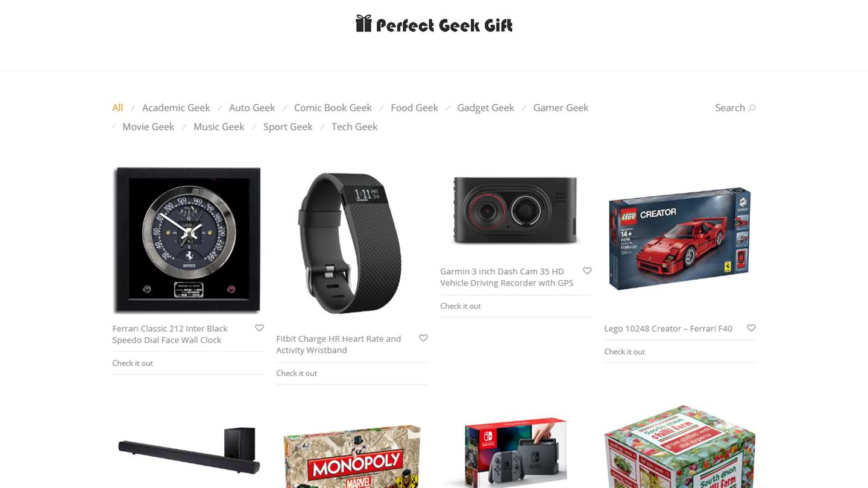Screen dimensions: 868x488
Task: Open the Lego 10248 Creator Ferrari F40 title
Action: [x=668, y=328]
